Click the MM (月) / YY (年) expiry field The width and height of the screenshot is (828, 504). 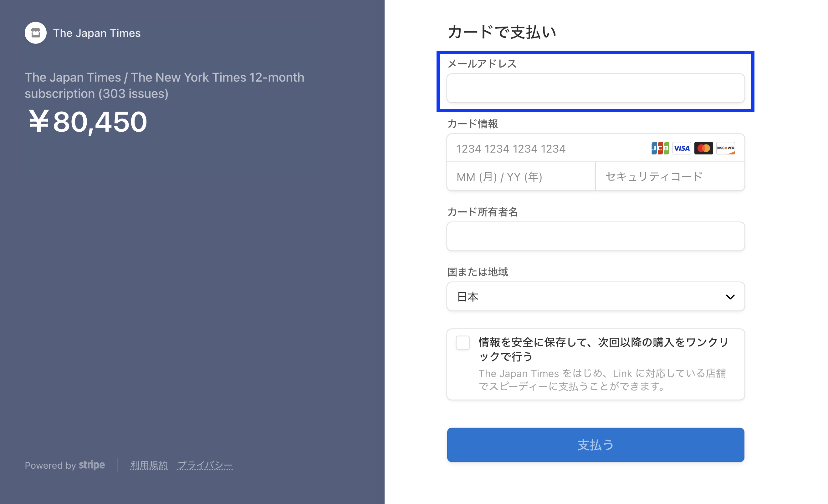[x=521, y=177]
